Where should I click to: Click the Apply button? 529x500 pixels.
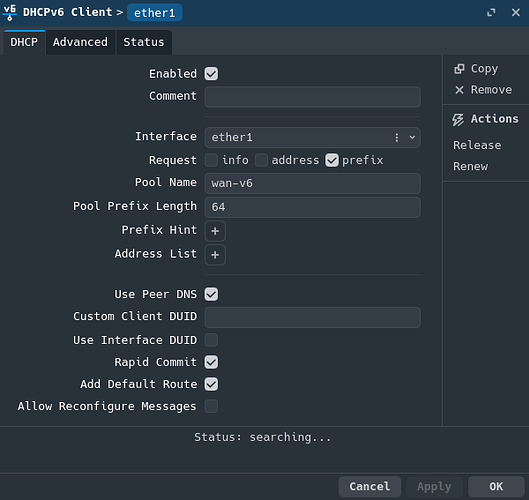point(434,487)
